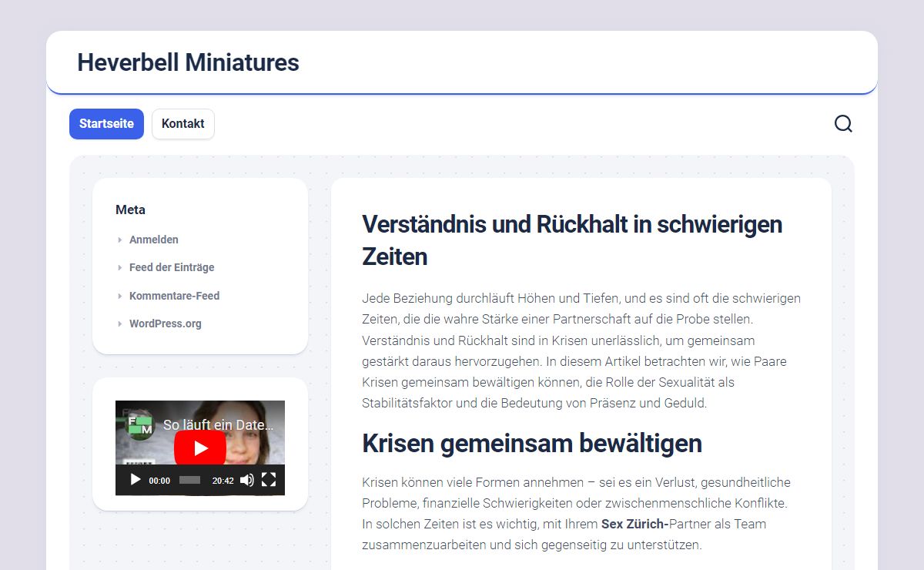Click the Meta widget heading
This screenshot has width=924, height=570.
coord(130,210)
